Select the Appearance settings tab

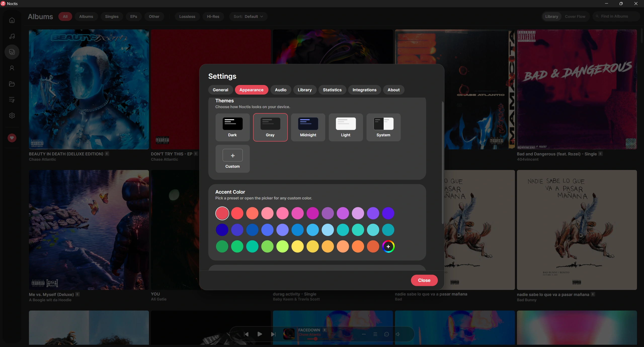251,90
